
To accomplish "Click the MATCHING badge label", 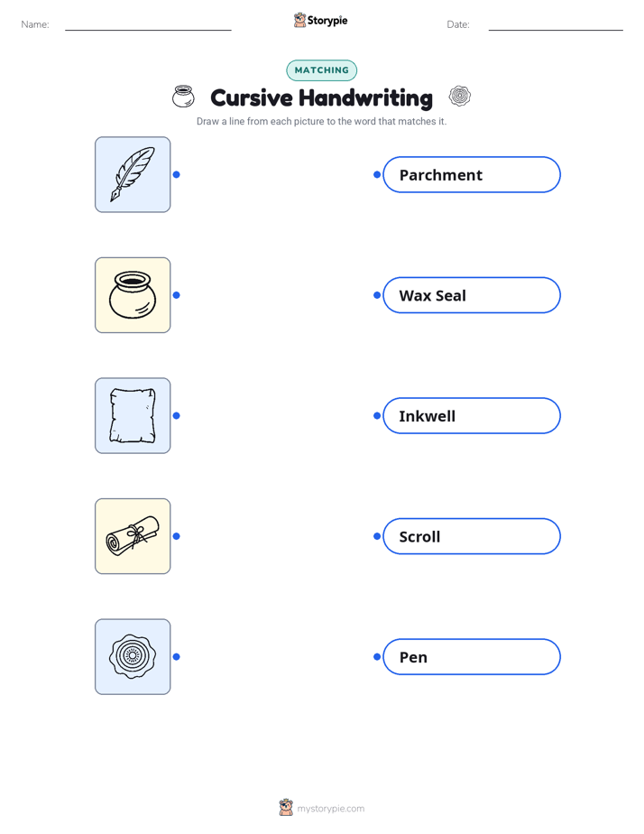I will (321, 70).
